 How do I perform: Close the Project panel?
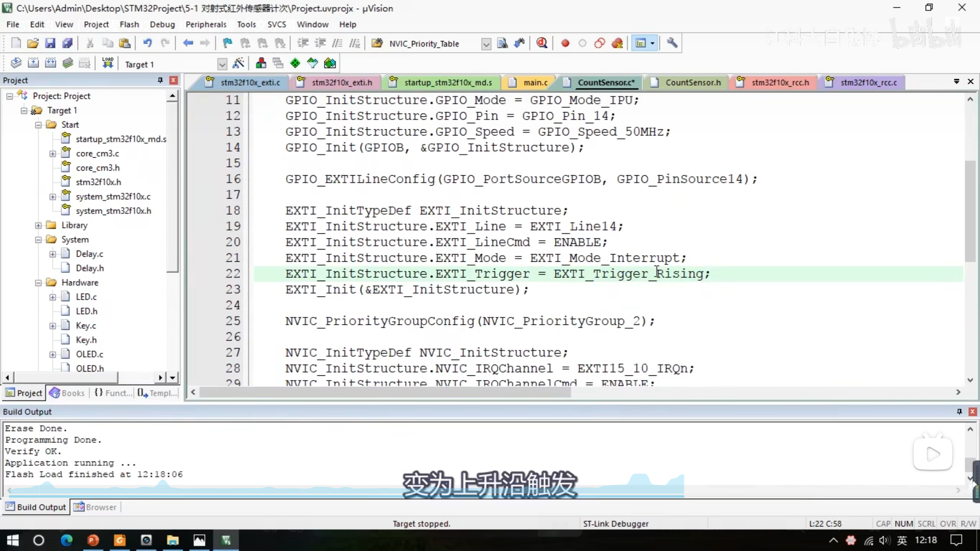pos(173,80)
